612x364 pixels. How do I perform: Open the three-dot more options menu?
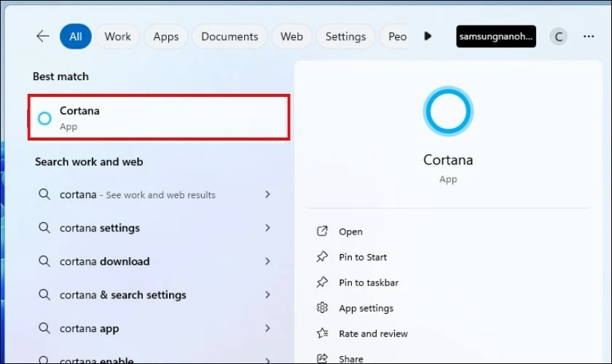coord(589,36)
